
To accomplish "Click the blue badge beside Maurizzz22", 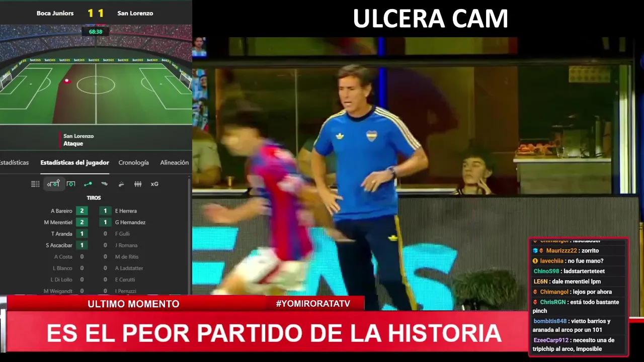I will click(x=535, y=250).
